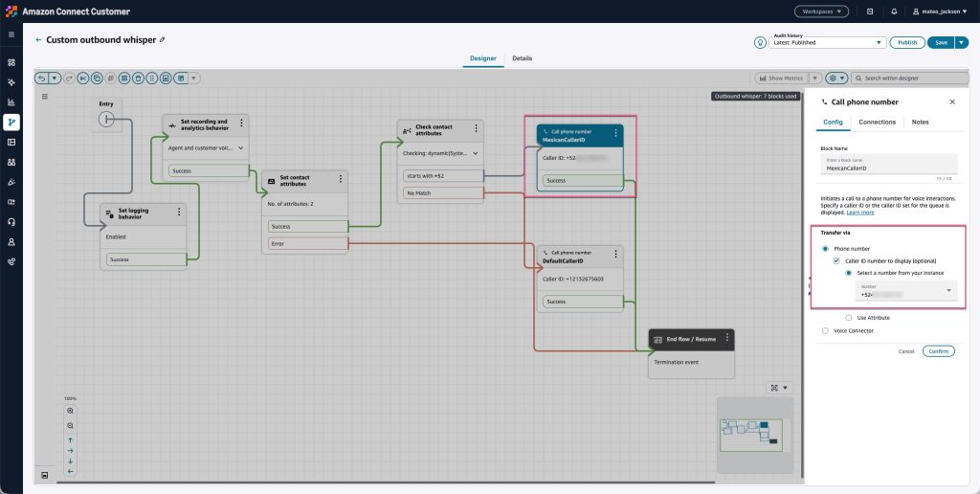This screenshot has height=494, width=980.
Task: Open the Audit history dropdown
Action: [828, 42]
